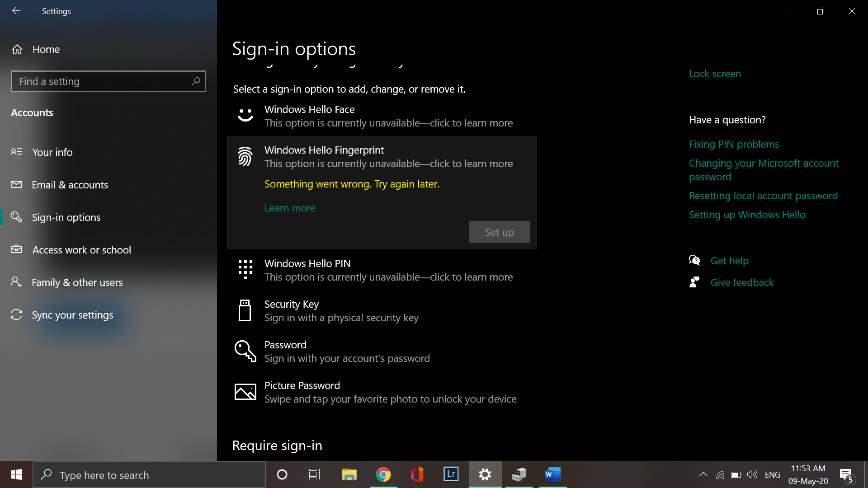Click the Get help link

pyautogui.click(x=729, y=261)
